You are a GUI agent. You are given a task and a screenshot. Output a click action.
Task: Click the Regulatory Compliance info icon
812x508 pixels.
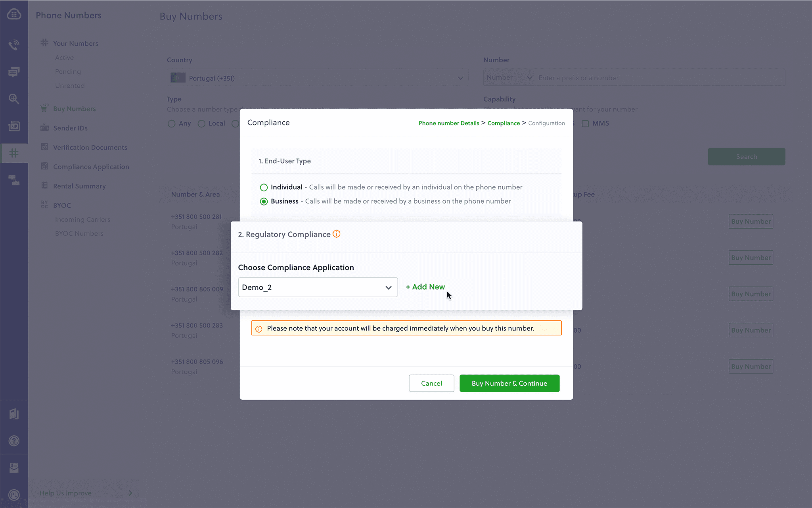point(336,234)
